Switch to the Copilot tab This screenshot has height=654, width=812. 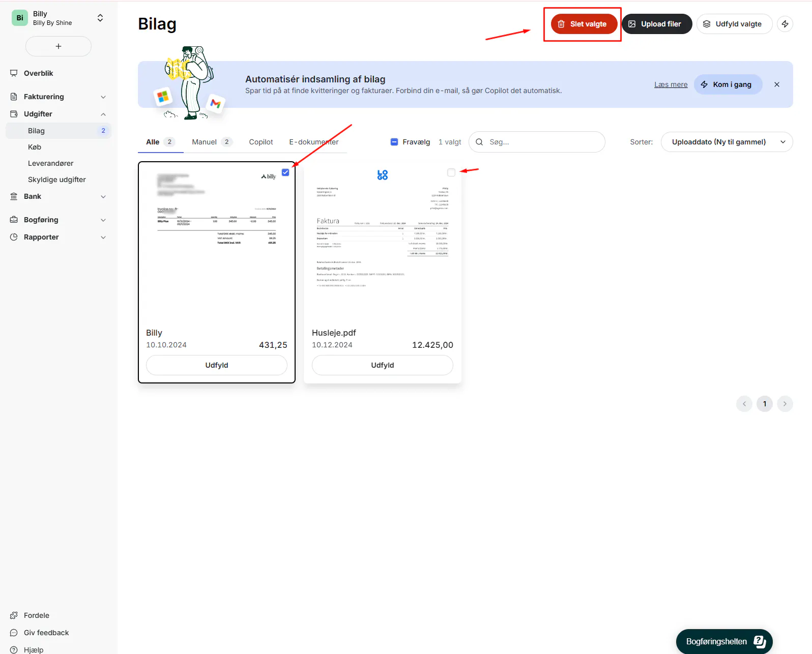click(x=261, y=142)
